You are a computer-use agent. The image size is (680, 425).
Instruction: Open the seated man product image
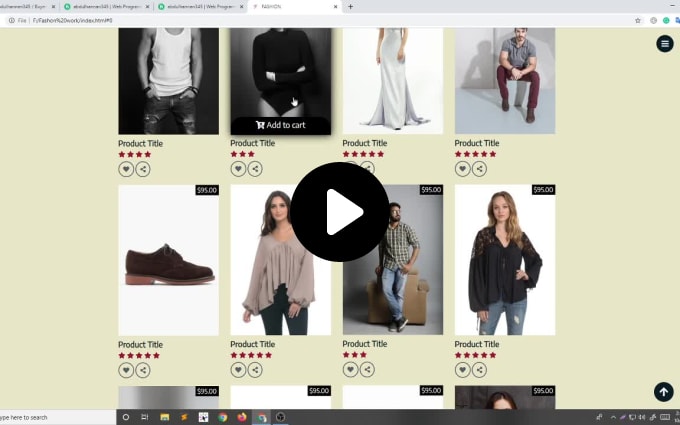(x=505, y=81)
